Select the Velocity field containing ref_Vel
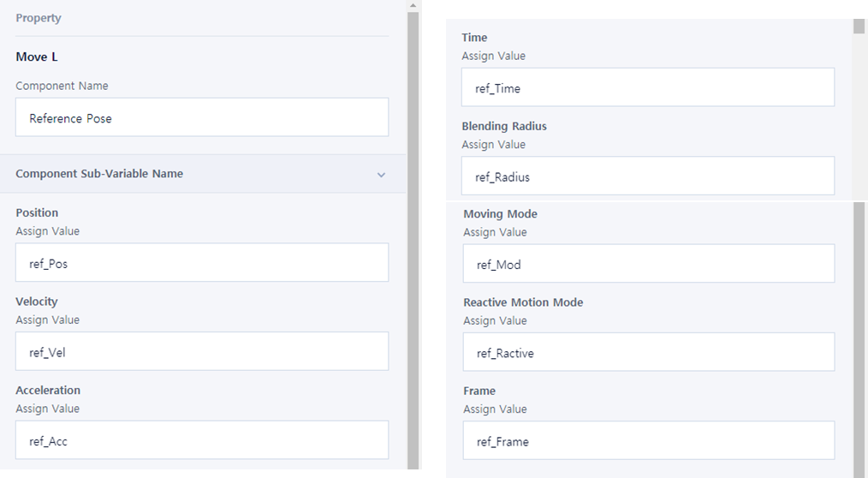 pyautogui.click(x=202, y=351)
